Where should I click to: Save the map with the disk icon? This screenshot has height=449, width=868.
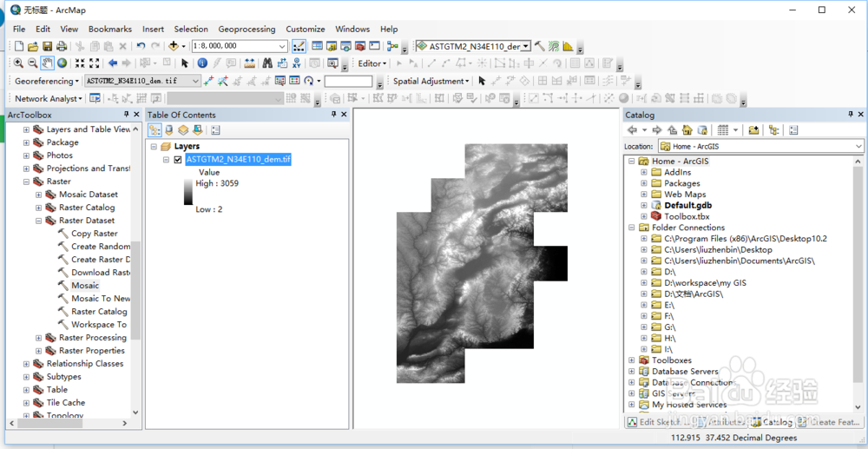coord(47,47)
